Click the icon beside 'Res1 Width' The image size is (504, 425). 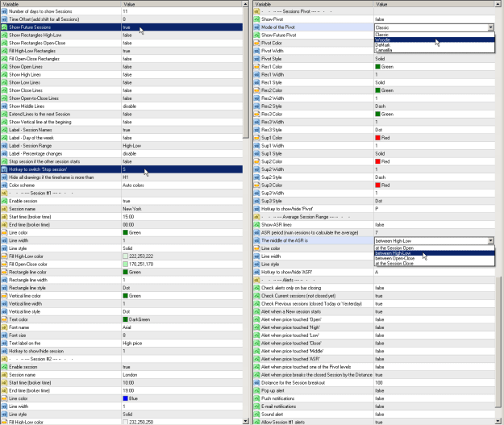256,74
